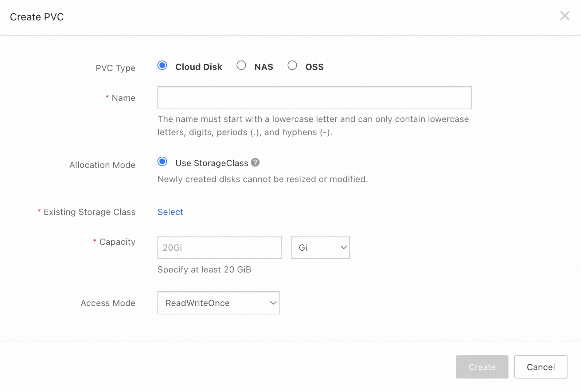Click the Access Mode label
Viewport: 581px width, 392px height.
tap(108, 303)
